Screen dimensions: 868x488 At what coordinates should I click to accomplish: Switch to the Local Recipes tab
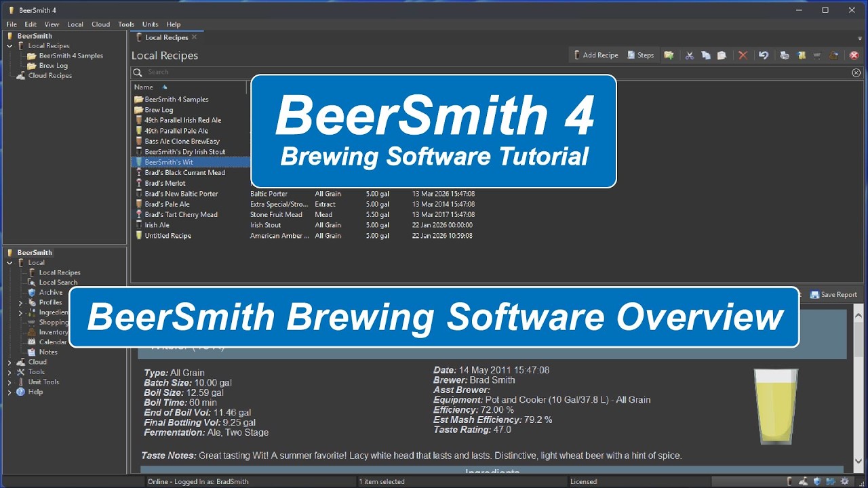(167, 37)
